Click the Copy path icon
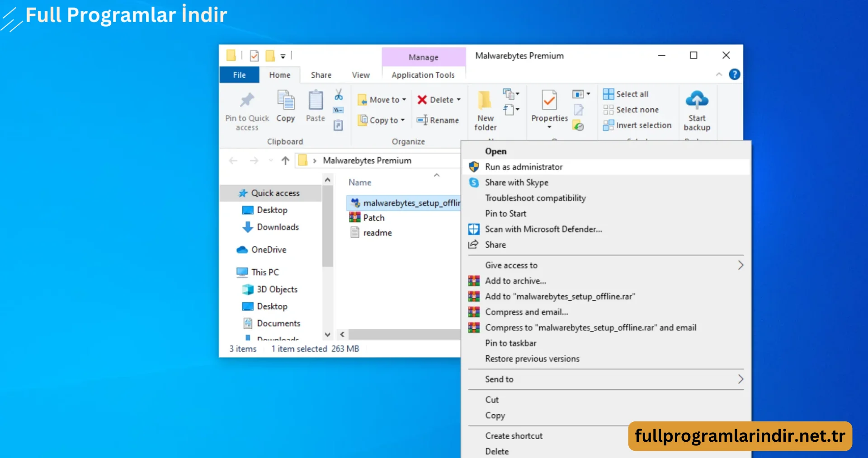 click(x=338, y=110)
